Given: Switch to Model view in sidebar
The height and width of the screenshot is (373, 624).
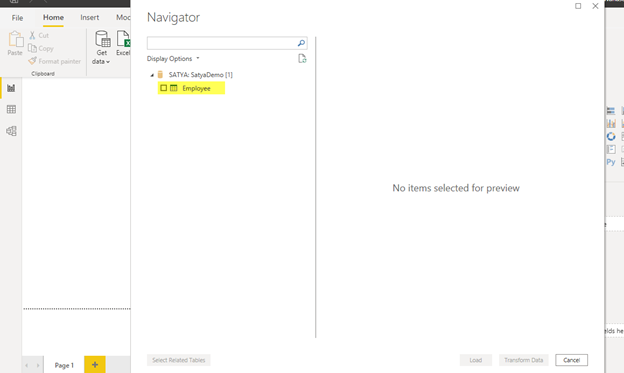Looking at the screenshot, I should point(11,131).
